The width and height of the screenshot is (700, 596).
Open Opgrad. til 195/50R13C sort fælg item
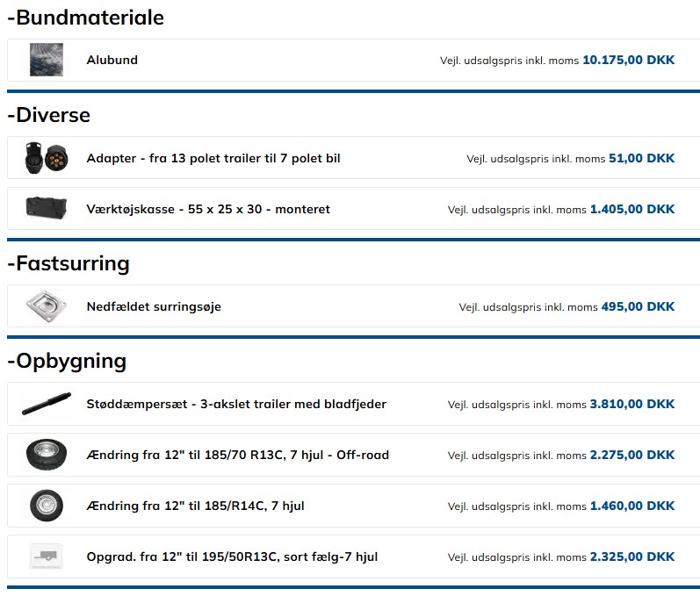pyautogui.click(x=232, y=557)
